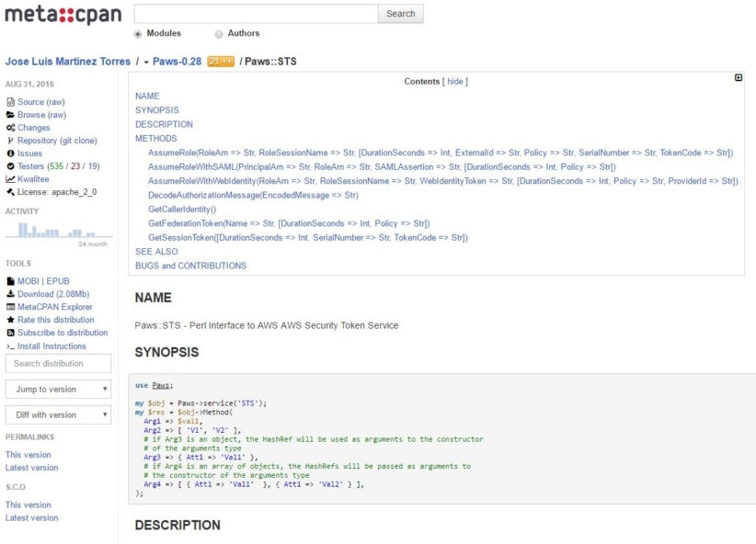Image resolution: width=756 pixels, height=544 pixels.
Task: Click the Repository branch icon
Action: 11,141
